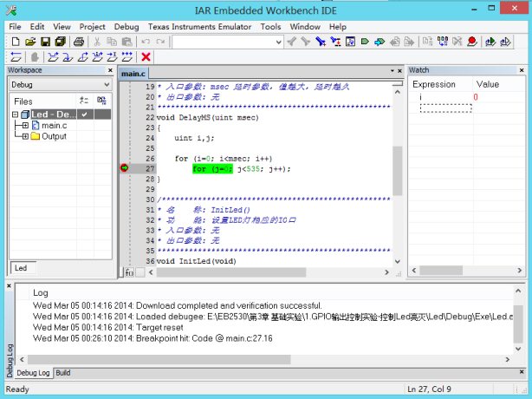The height and width of the screenshot is (399, 532).
Task: Click the Go run icon
Action: click(x=127, y=56)
